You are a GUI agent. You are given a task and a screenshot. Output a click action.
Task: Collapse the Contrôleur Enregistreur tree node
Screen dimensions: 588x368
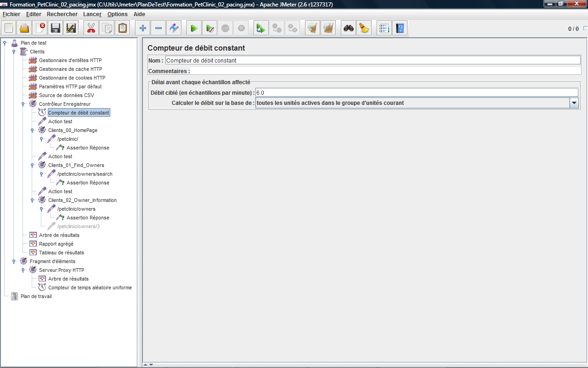[23, 104]
